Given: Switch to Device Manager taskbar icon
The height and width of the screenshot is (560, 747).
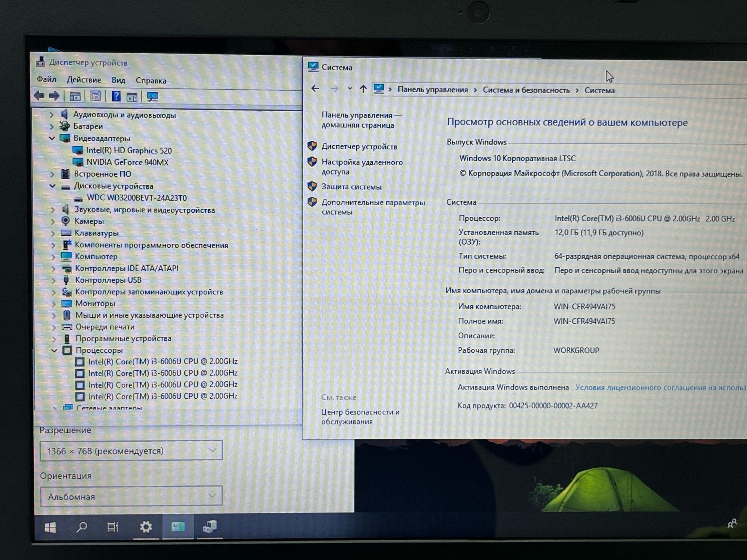Looking at the screenshot, I should coord(210,527).
